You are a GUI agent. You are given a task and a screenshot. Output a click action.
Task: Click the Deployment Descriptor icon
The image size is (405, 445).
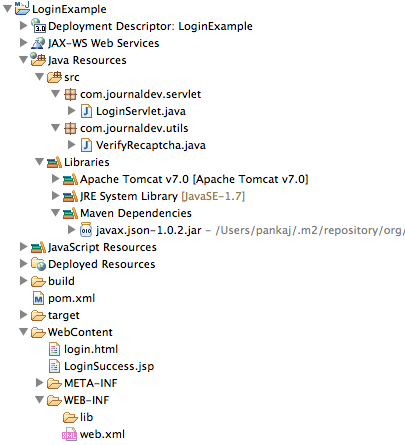38,26
